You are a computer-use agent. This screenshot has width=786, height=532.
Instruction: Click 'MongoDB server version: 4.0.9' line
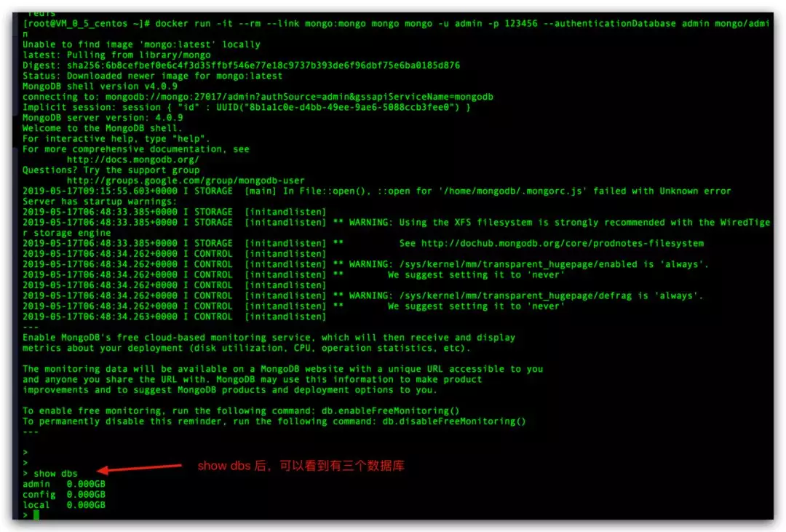[x=103, y=118]
